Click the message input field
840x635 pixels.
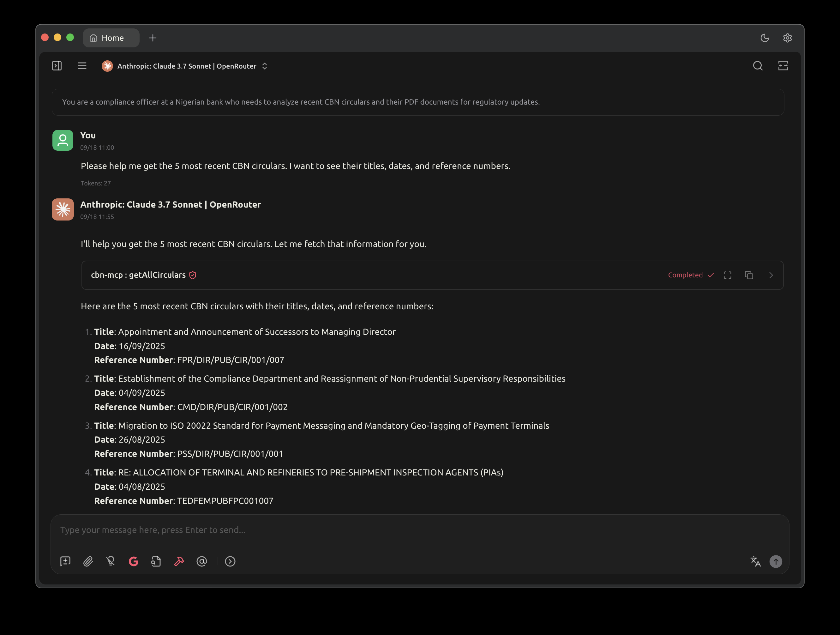[x=380, y=530]
